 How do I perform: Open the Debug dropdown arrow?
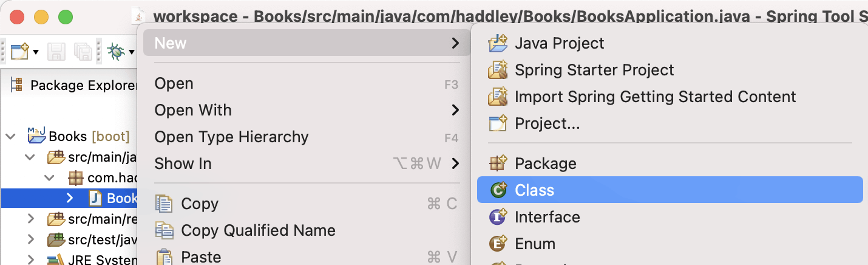[x=131, y=52]
